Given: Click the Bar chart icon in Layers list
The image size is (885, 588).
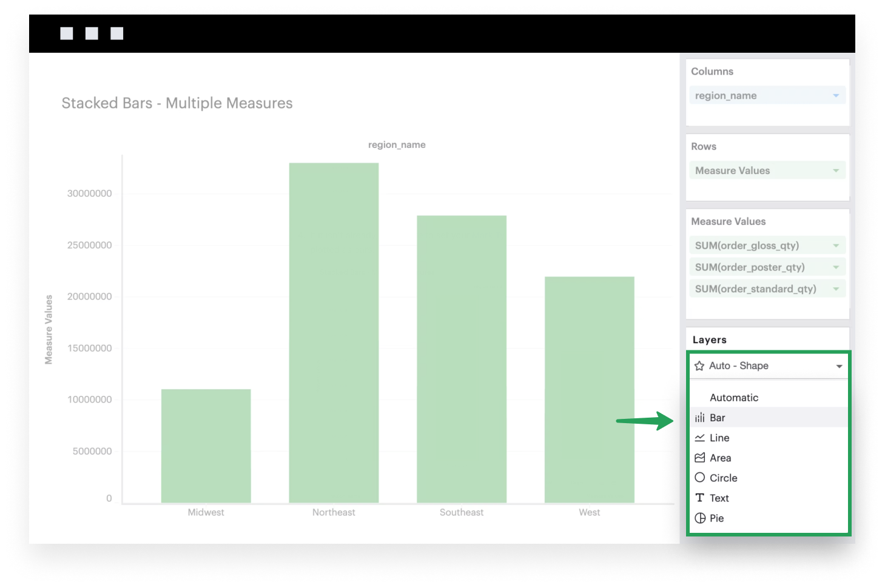Looking at the screenshot, I should point(700,418).
